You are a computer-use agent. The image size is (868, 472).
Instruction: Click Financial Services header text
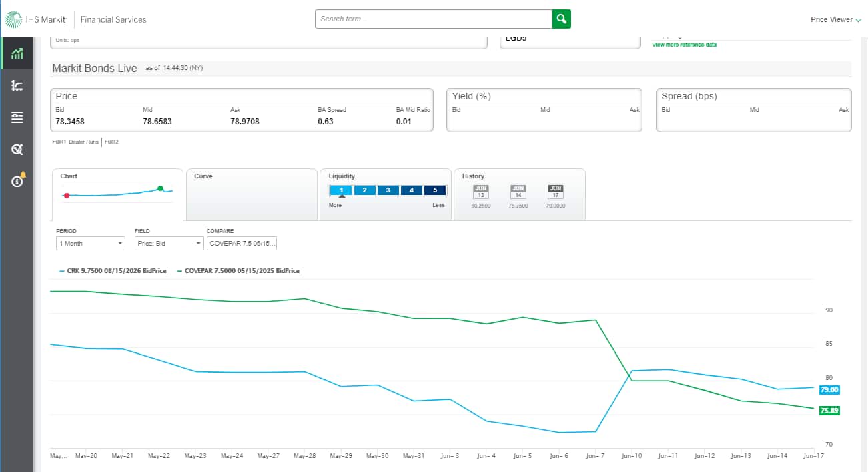pyautogui.click(x=113, y=19)
